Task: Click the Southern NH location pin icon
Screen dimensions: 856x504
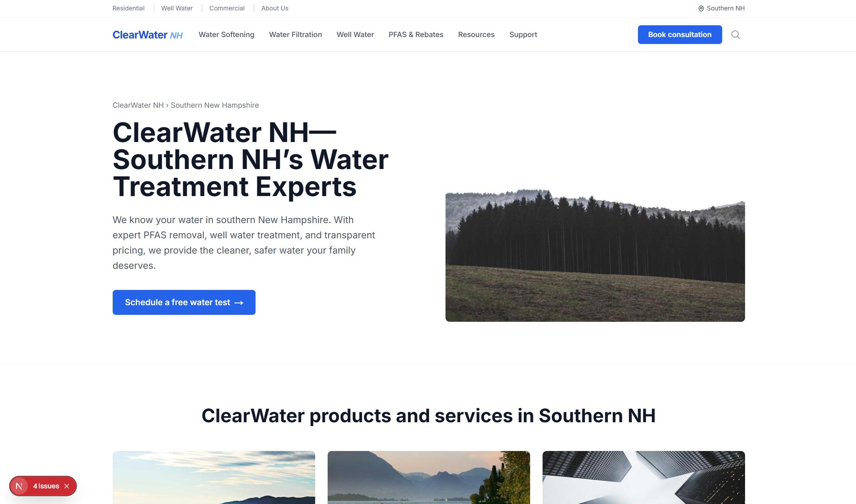Action: tap(701, 9)
